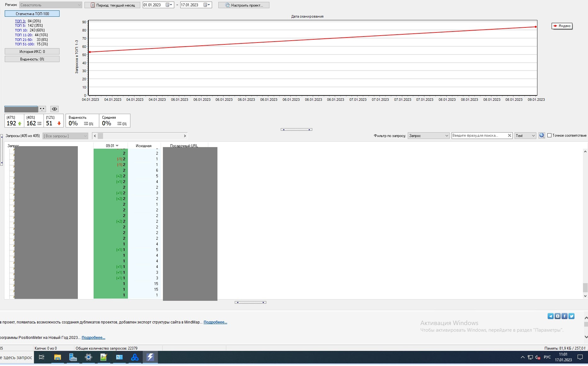Show hidden system tray icons
This screenshot has width=588, height=366.
point(522,357)
